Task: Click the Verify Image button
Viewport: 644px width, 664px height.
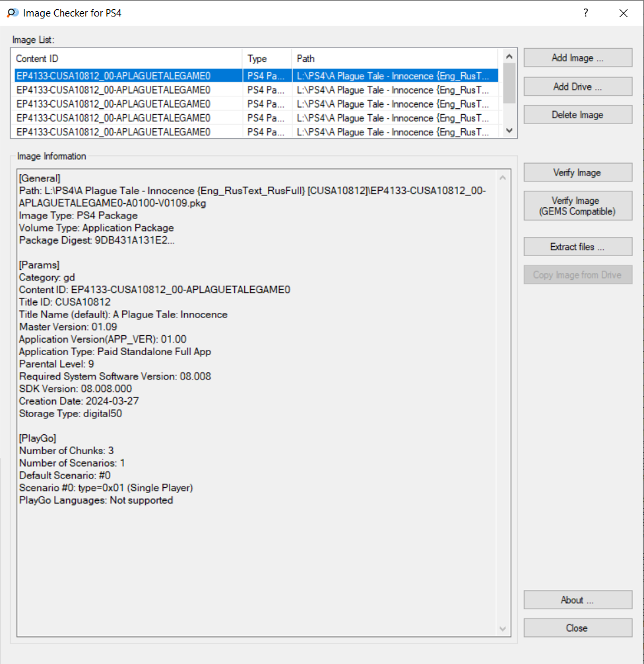Action: pyautogui.click(x=577, y=173)
